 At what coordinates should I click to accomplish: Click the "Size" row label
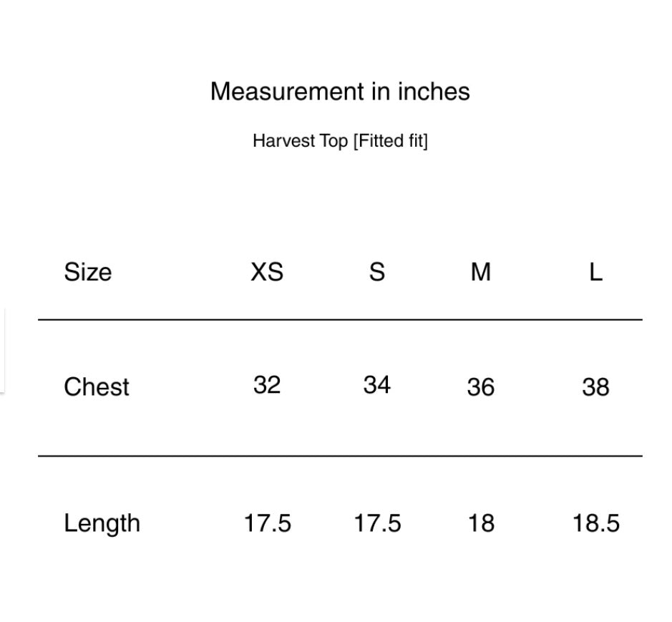click(87, 272)
